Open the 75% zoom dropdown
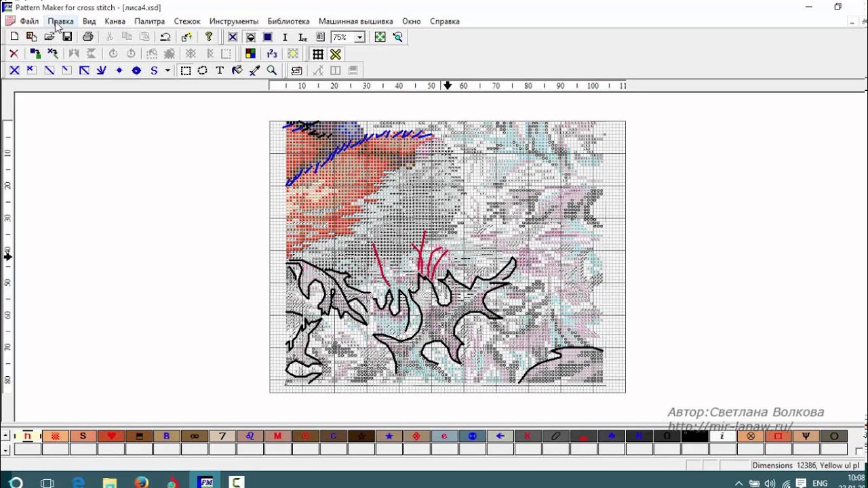The image size is (868, 488). click(359, 37)
